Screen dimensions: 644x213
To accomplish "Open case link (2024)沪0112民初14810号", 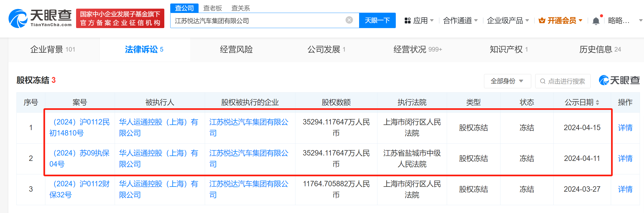I will click(80, 127).
